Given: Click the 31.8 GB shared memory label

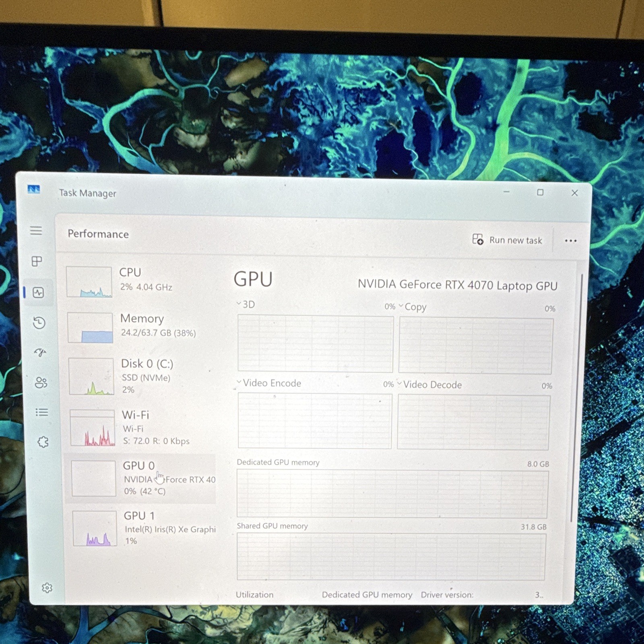Looking at the screenshot, I should click(534, 527).
